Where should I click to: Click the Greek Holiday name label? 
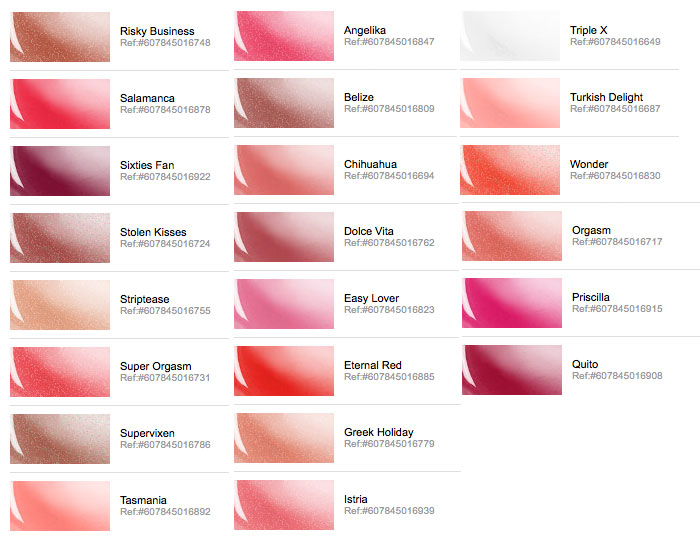[x=379, y=432]
